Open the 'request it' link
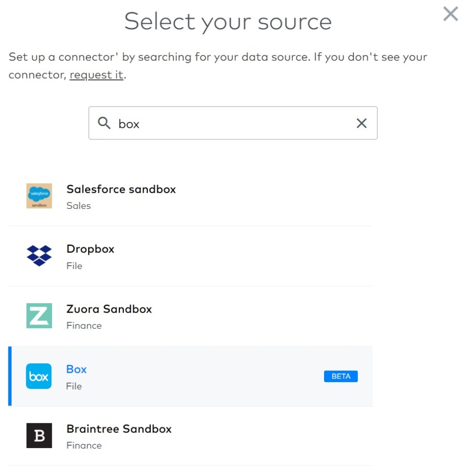This screenshot has width=470, height=476. click(x=96, y=76)
